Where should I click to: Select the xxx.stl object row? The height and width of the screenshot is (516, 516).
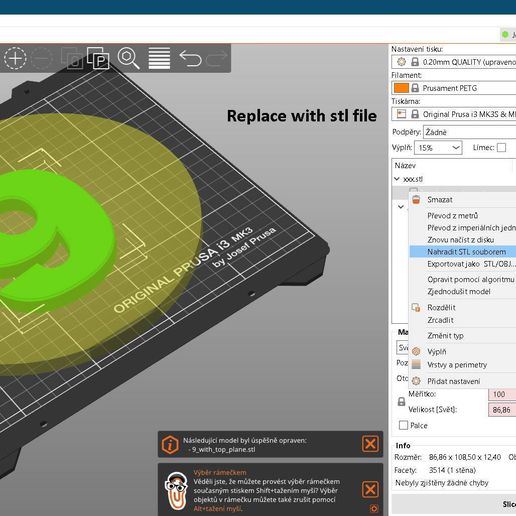point(454,179)
